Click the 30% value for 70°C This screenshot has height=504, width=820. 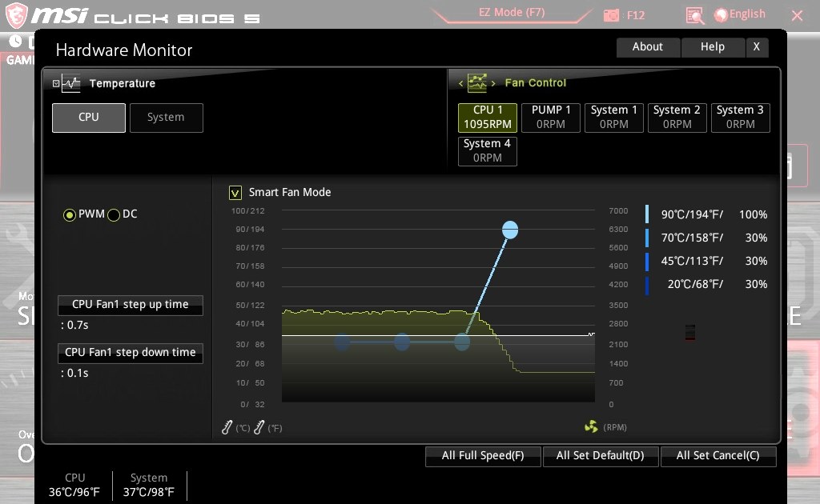click(756, 238)
